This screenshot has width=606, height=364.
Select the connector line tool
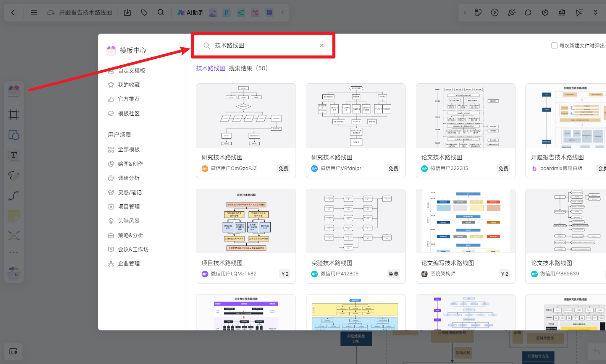(x=14, y=196)
